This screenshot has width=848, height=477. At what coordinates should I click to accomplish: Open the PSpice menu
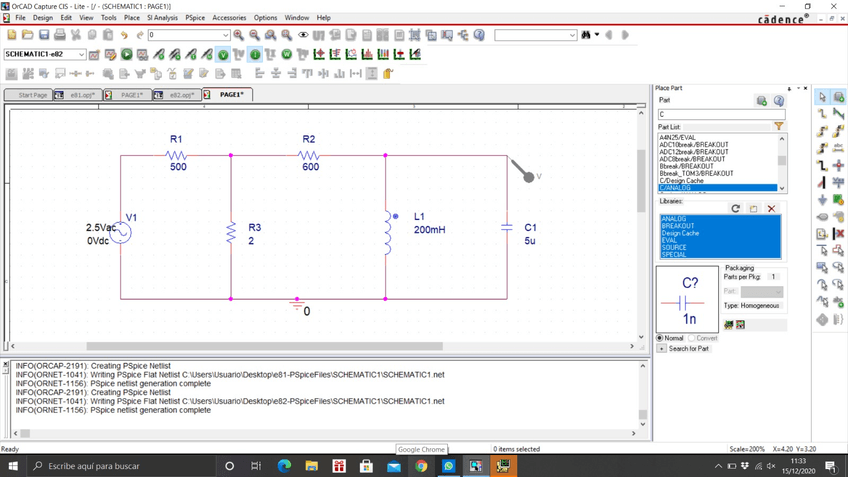195,18
